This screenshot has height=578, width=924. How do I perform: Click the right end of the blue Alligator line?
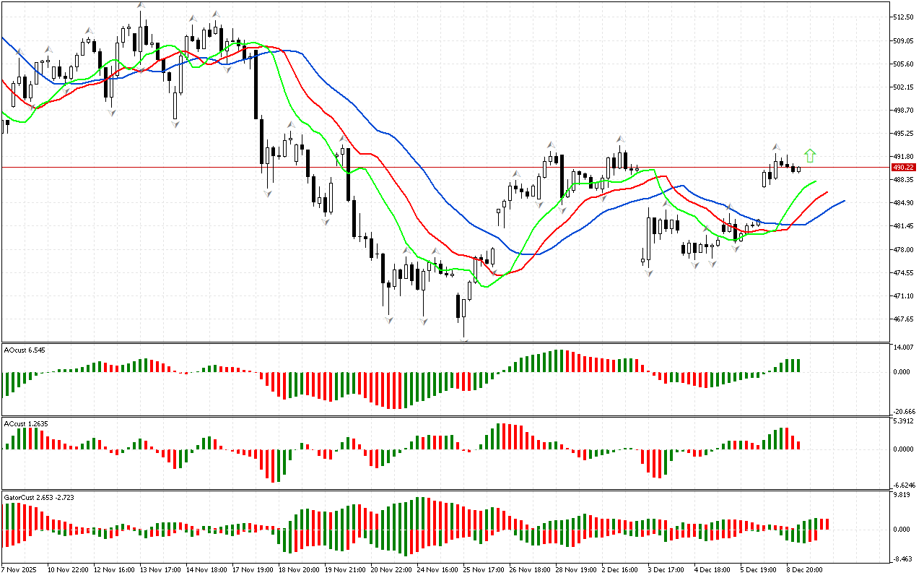(x=842, y=202)
